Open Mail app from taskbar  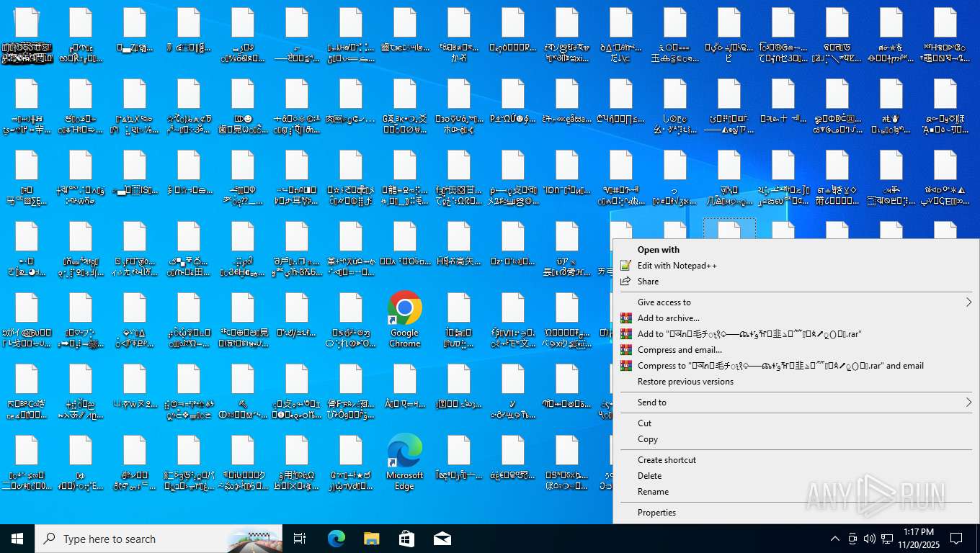pyautogui.click(x=442, y=539)
